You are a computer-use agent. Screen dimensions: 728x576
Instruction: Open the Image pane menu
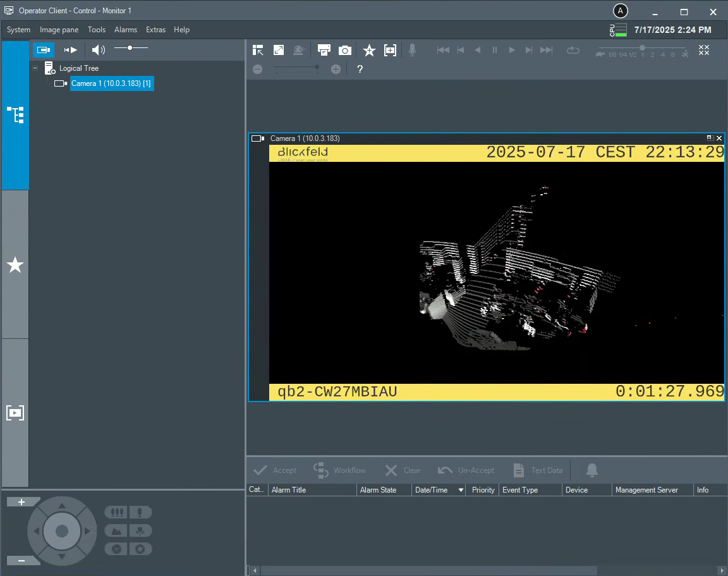(59, 30)
